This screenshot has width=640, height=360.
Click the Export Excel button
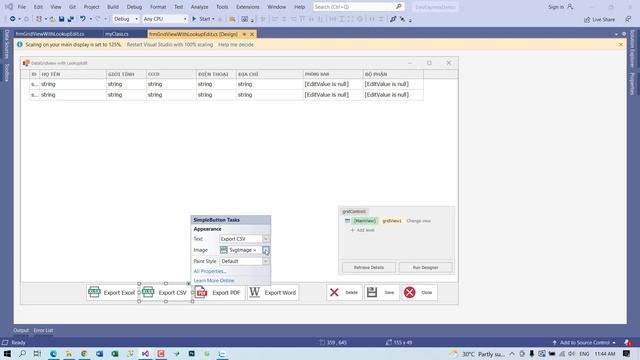click(x=112, y=292)
